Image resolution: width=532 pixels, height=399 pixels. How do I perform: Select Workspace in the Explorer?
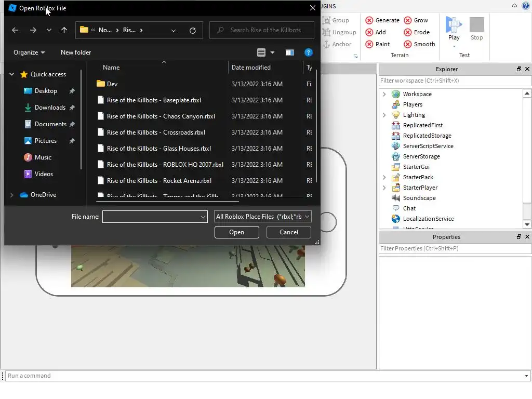tap(417, 94)
